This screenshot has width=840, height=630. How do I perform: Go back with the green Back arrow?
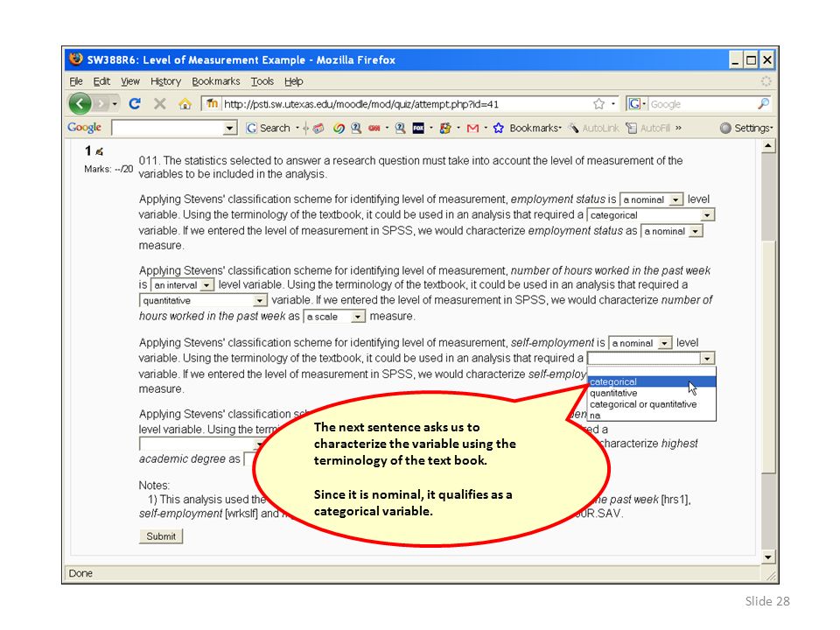[80, 103]
